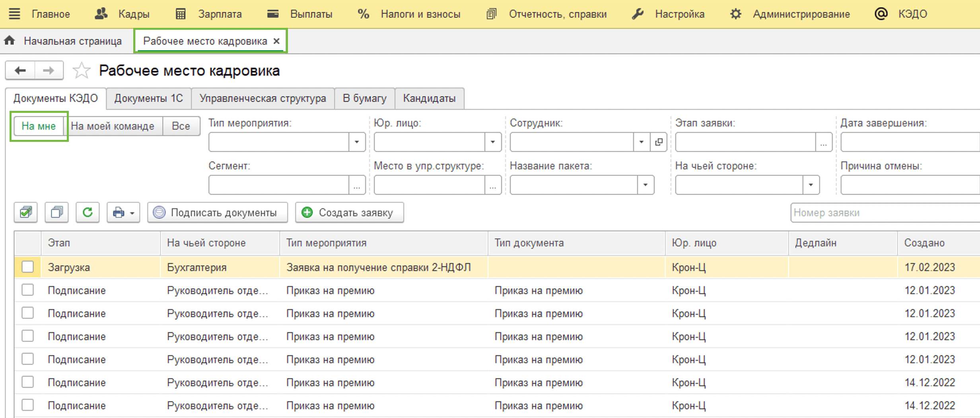Tick the first Подписание row checkbox dated 12.01.2023
Viewport: 980px width, 418px height.
pos(27,290)
